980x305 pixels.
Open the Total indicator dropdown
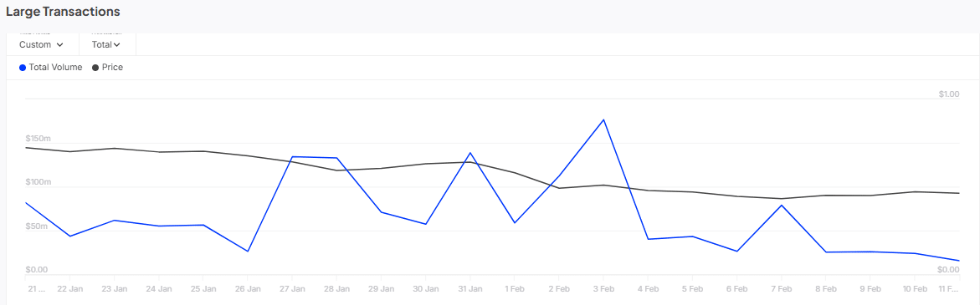pyautogui.click(x=107, y=44)
